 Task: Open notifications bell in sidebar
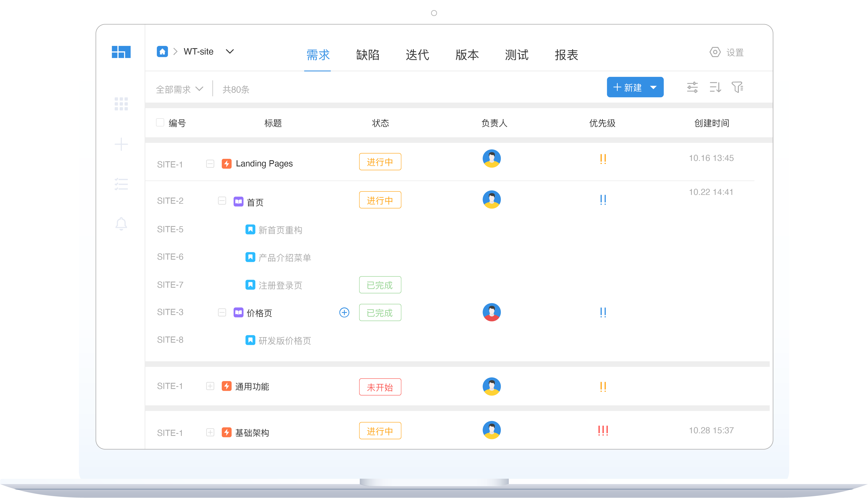click(x=121, y=224)
